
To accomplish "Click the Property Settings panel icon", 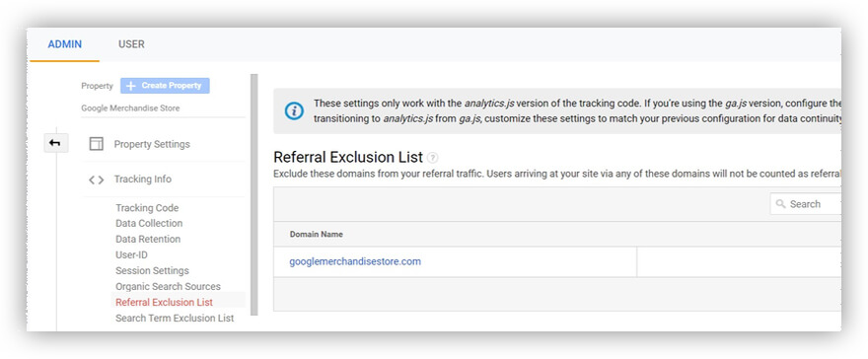I will pos(97,144).
